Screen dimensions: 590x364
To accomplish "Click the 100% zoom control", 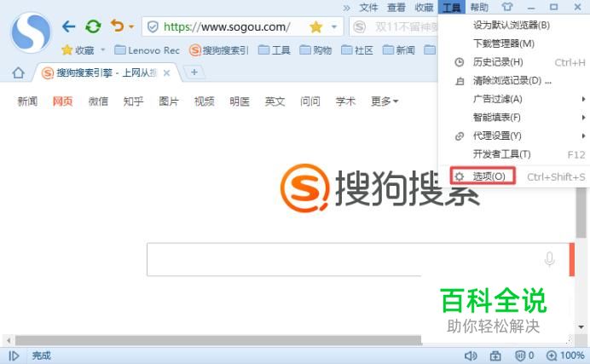I will pos(565,355).
